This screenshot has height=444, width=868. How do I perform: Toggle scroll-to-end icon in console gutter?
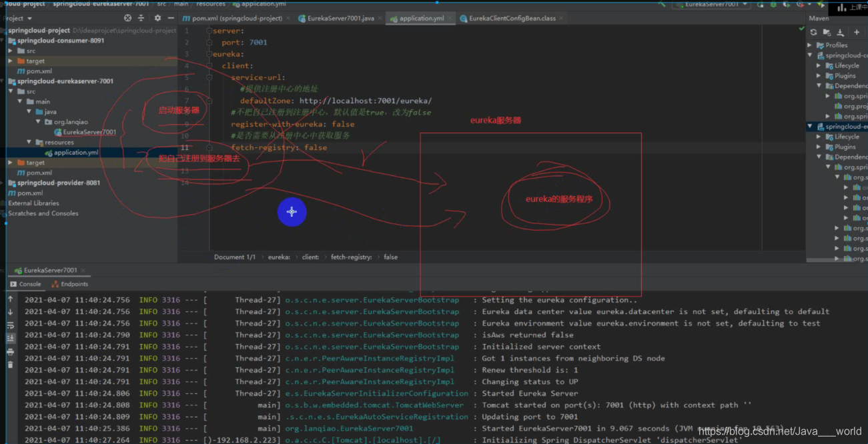pyautogui.click(x=10, y=339)
